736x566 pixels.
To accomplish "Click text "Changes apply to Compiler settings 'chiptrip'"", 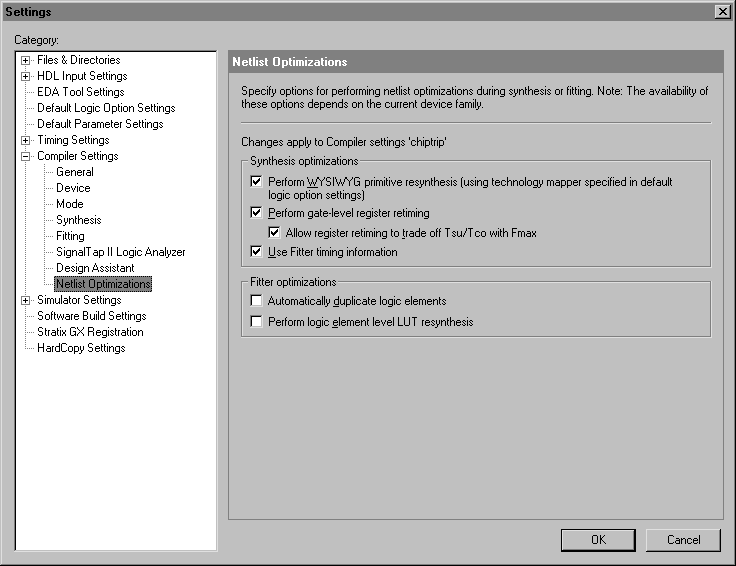I will (344, 142).
